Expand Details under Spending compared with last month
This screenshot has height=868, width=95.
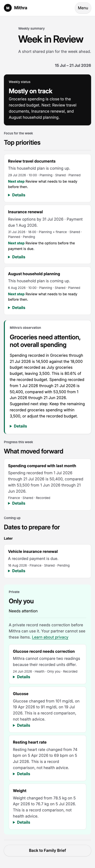17,503
